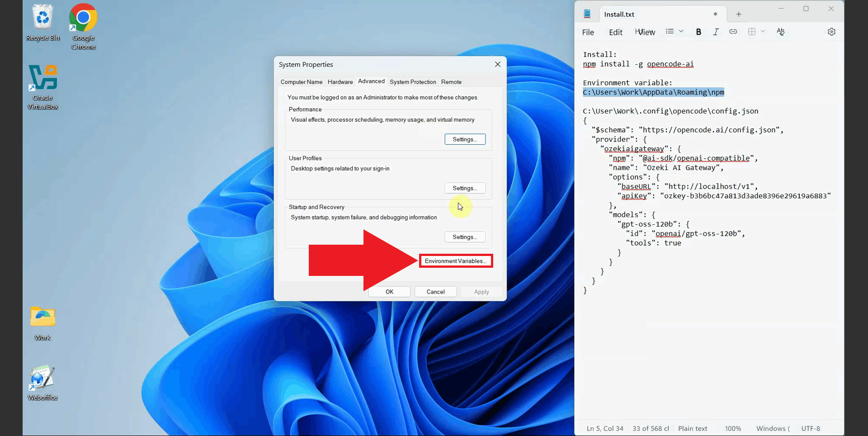Viewport: 868px width, 436px height.
Task: Expand the list style dropdown arrow
Action: pyautogui.click(x=680, y=31)
